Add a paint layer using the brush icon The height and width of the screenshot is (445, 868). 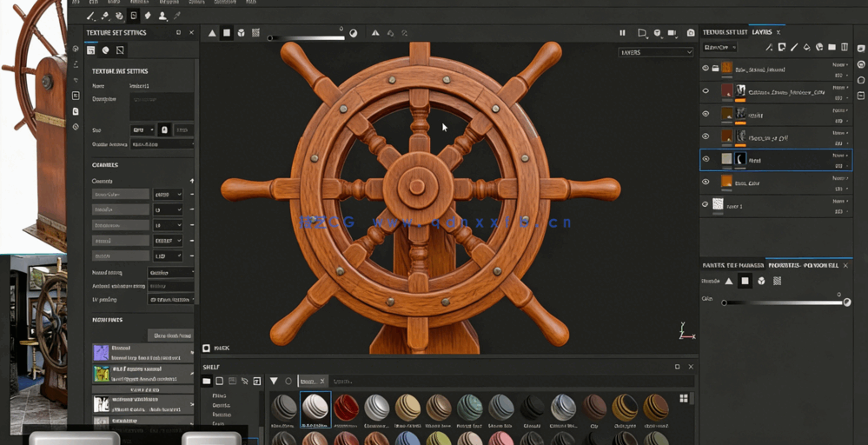point(794,48)
